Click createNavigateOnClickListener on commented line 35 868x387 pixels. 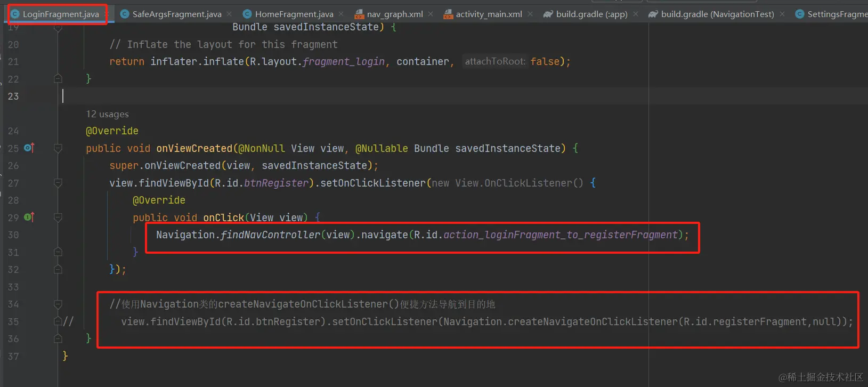(593, 322)
